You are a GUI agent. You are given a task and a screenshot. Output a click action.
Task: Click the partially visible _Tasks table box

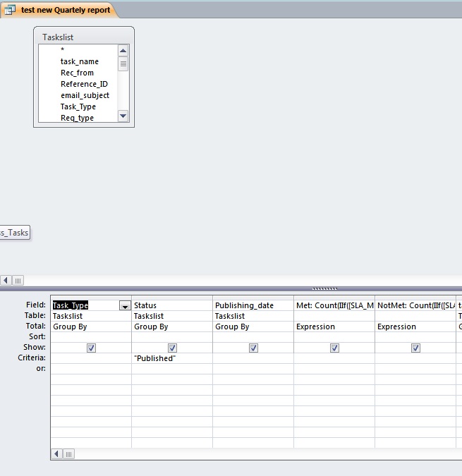pos(15,233)
